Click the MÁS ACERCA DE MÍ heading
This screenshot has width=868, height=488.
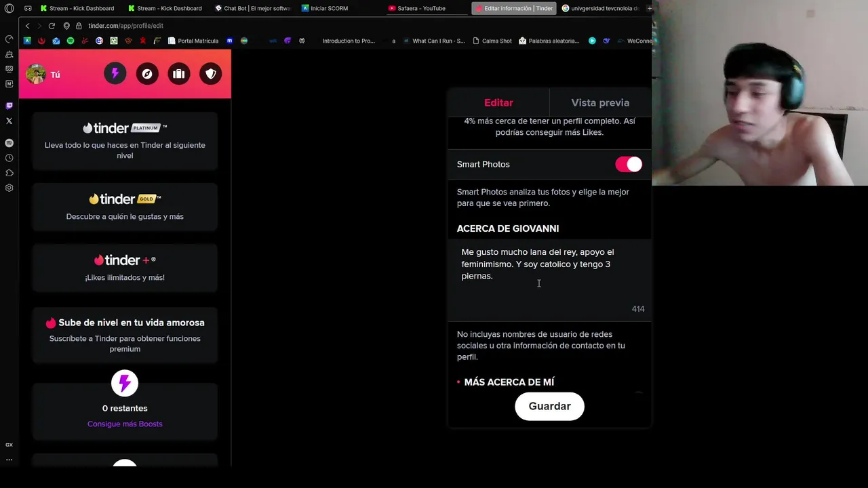point(509,382)
